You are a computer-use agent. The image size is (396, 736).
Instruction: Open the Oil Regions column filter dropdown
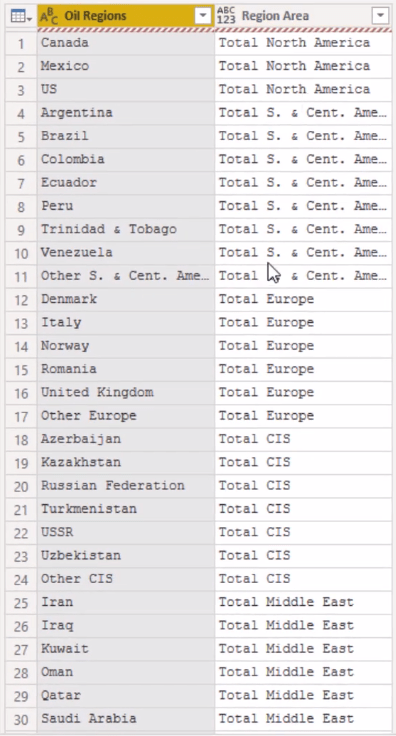203,16
